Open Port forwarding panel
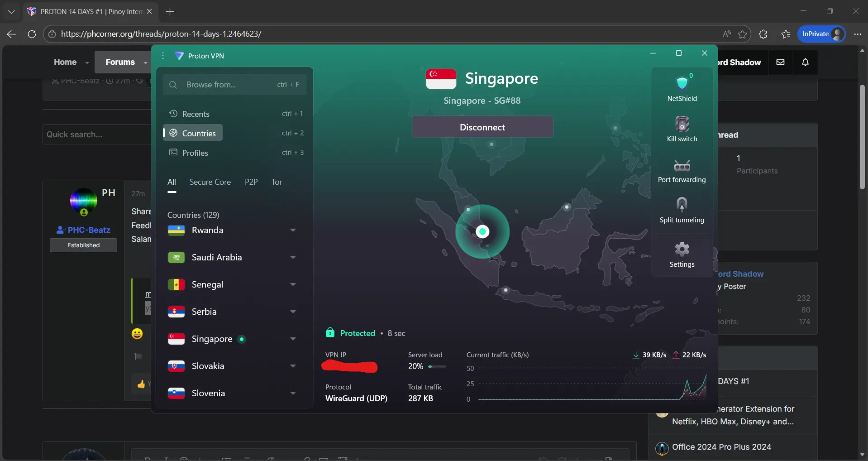 682,165
